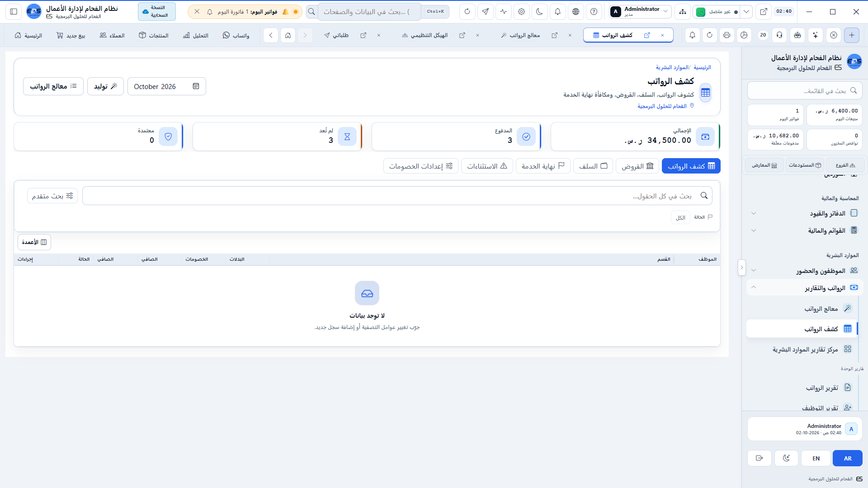The width and height of the screenshot is (868, 488).
Task: Open the pie chart icon in the tab toolbar
Action: 744,35
